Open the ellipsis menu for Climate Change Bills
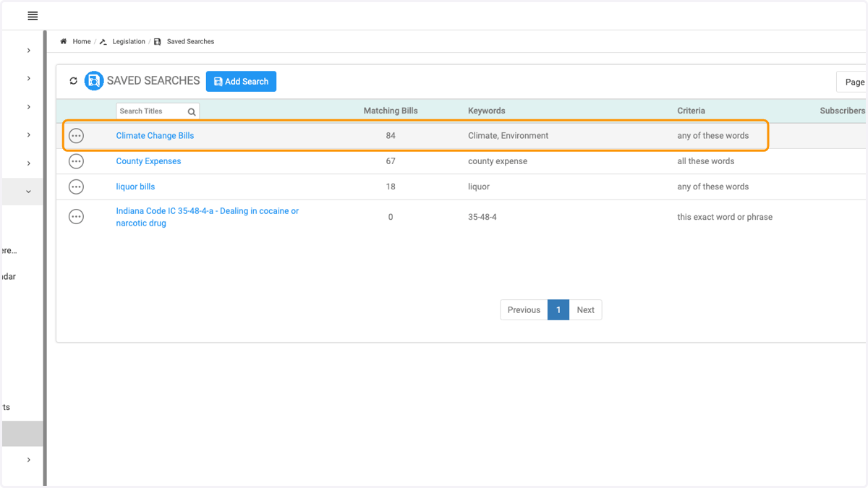 click(x=76, y=136)
